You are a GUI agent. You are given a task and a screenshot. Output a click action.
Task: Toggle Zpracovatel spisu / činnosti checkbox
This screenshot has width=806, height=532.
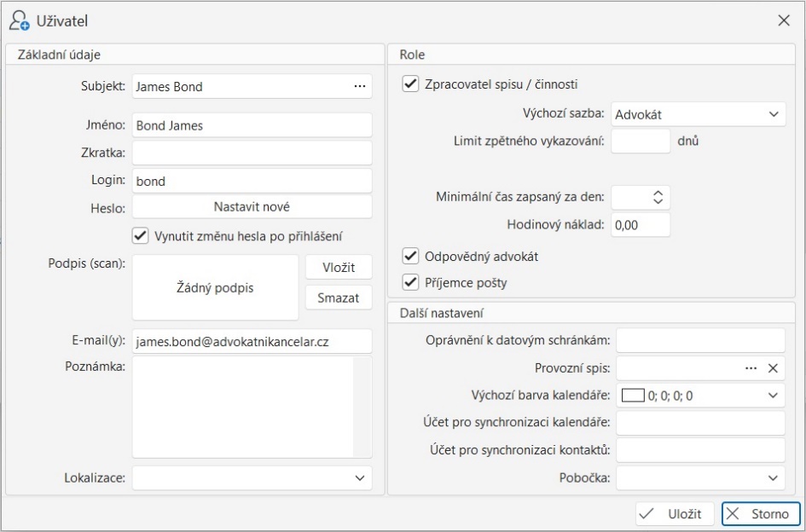point(411,84)
